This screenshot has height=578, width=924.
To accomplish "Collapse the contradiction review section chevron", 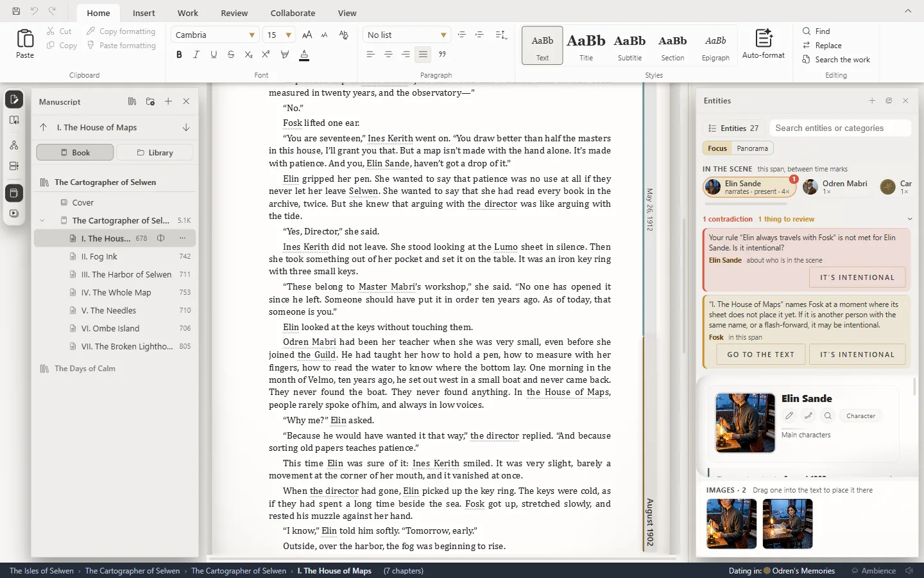I will [909, 219].
